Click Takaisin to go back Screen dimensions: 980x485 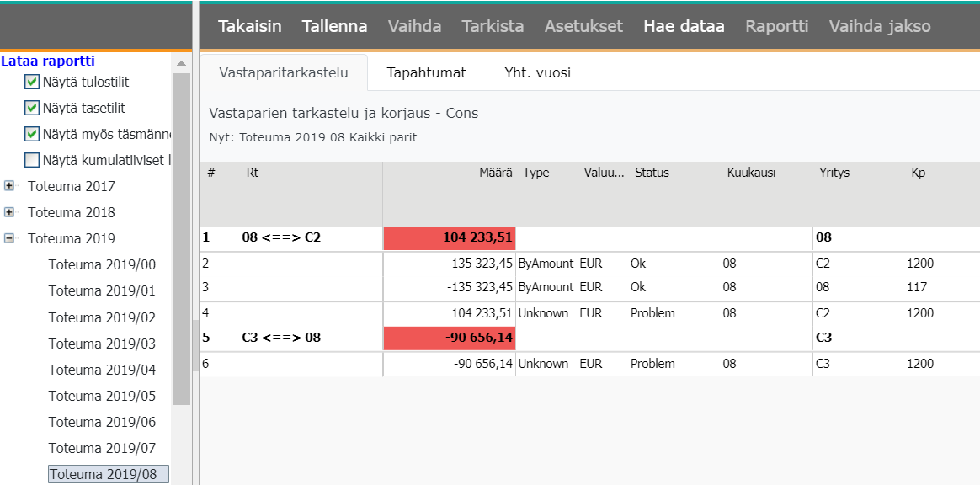click(249, 26)
